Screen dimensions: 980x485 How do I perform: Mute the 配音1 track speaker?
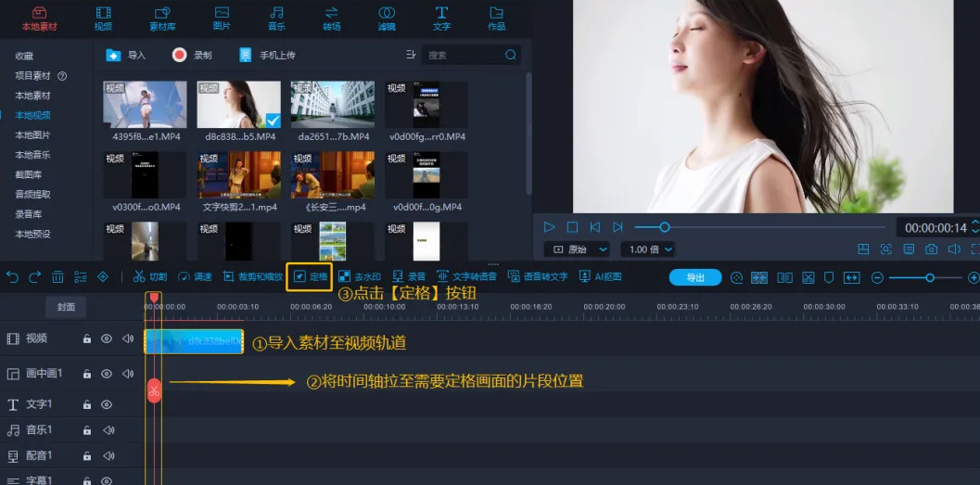(108, 455)
